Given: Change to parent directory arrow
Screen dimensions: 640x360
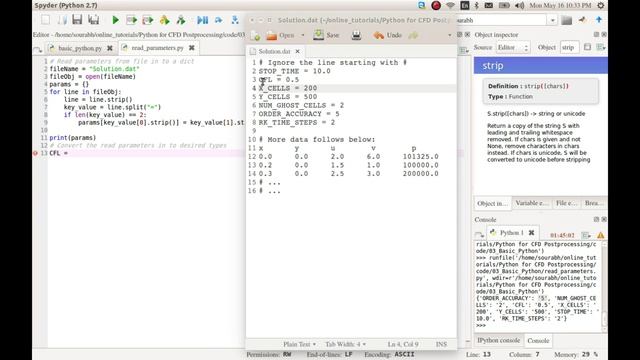Looking at the screenshot, I should (x=599, y=20).
